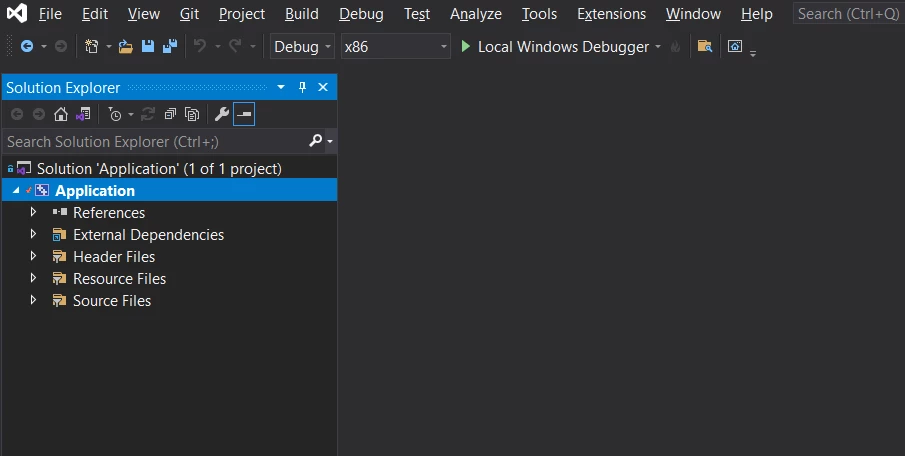Open the Extensions menu
905x456 pixels.
pyautogui.click(x=611, y=14)
